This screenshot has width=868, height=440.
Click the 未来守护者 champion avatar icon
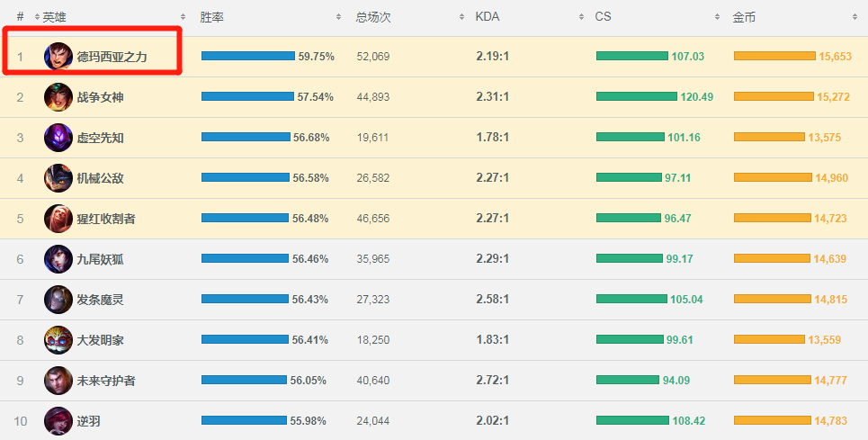pyautogui.click(x=58, y=381)
